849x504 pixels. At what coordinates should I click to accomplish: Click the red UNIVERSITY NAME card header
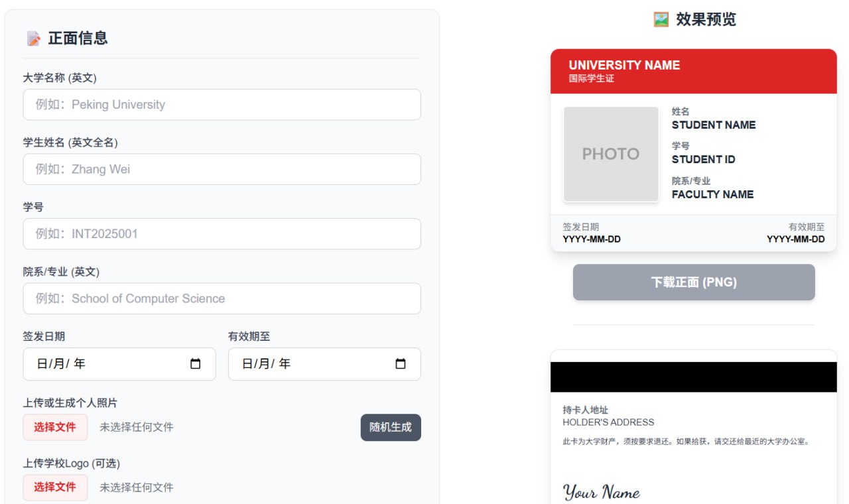coord(693,72)
